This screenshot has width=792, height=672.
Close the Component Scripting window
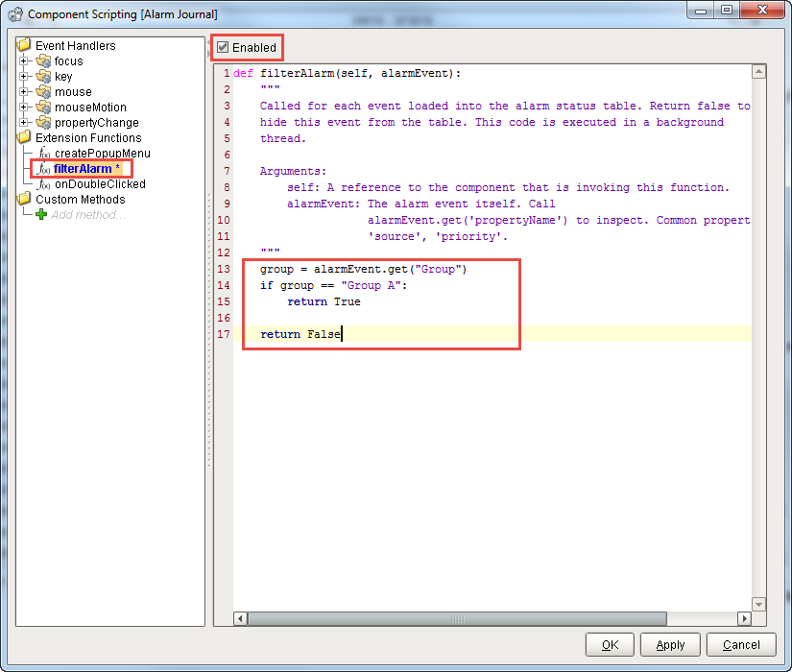pyautogui.click(x=762, y=11)
